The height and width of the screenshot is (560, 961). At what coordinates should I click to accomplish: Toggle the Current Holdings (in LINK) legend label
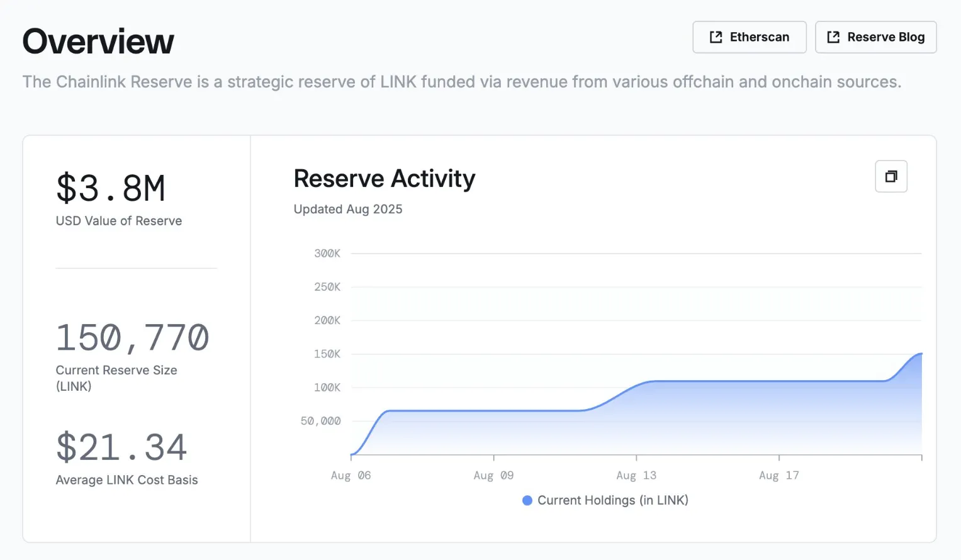(x=612, y=500)
